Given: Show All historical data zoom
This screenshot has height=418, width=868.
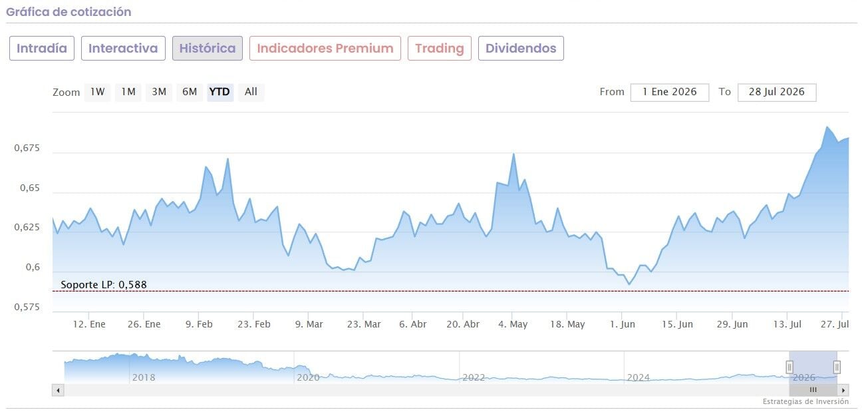Looking at the screenshot, I should pyautogui.click(x=251, y=92).
